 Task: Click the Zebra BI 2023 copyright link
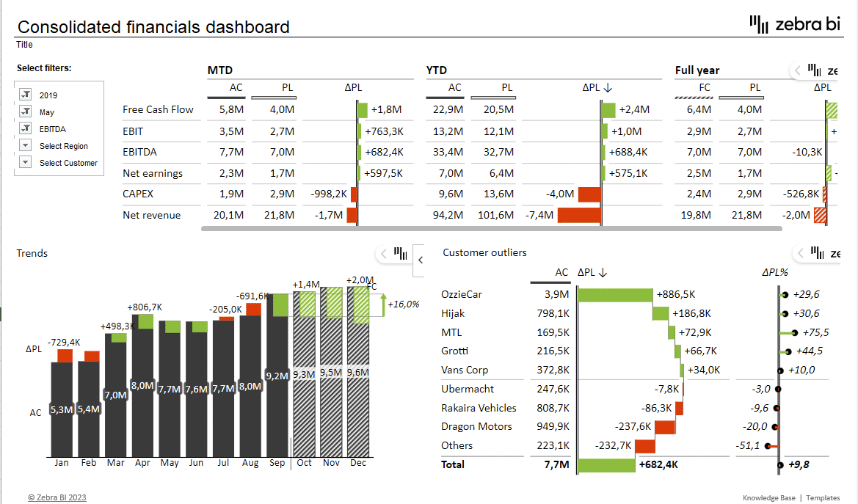click(57, 497)
